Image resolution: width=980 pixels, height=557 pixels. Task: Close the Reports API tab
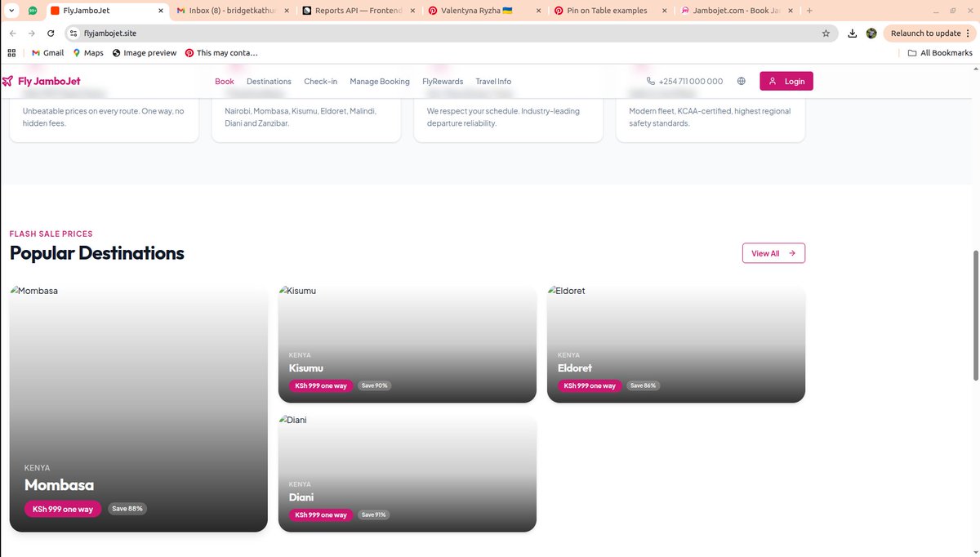pos(412,11)
